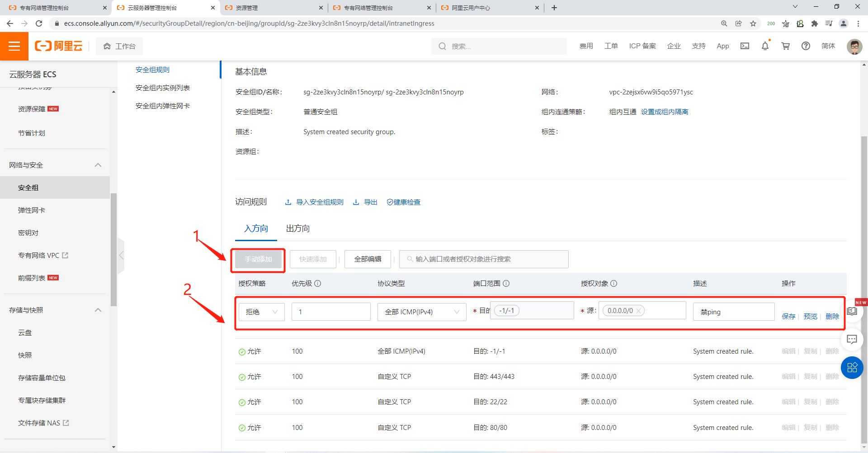Image resolution: width=868 pixels, height=453 pixels.
Task: Click the 保存 link to save rule
Action: click(788, 317)
